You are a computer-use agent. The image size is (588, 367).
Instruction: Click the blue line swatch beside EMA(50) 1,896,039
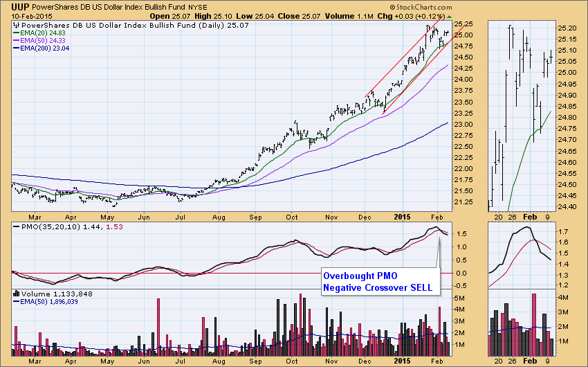click(16, 301)
